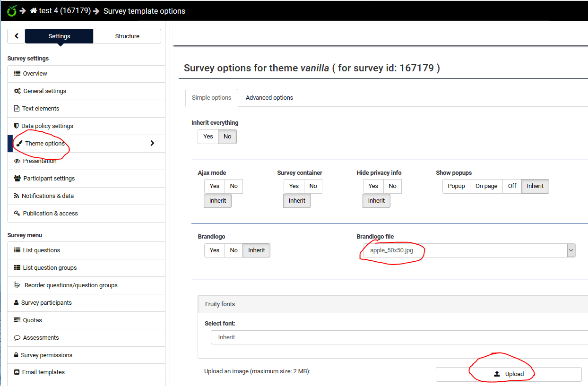This screenshot has width=588, height=386.
Task: Switch to the Structure tab
Action: [127, 36]
